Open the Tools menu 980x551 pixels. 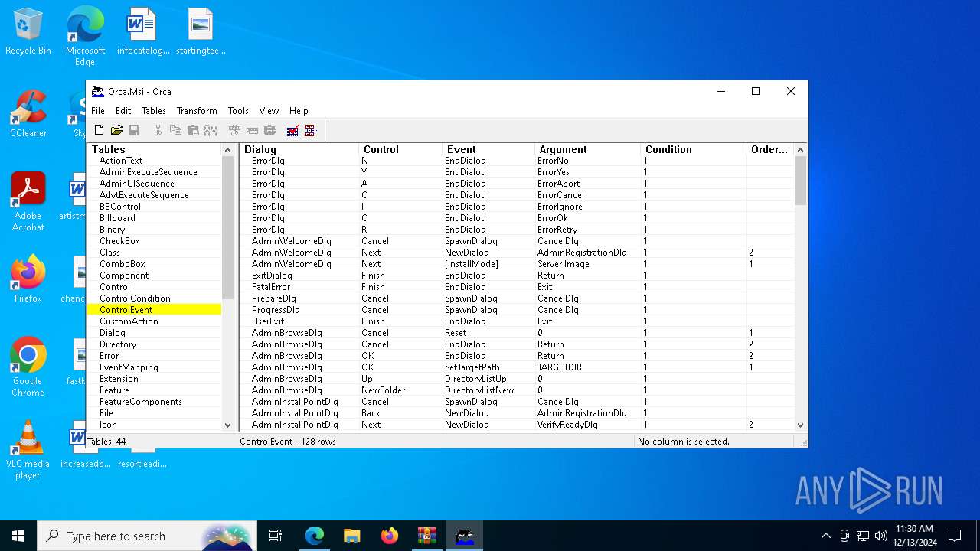[x=238, y=111]
